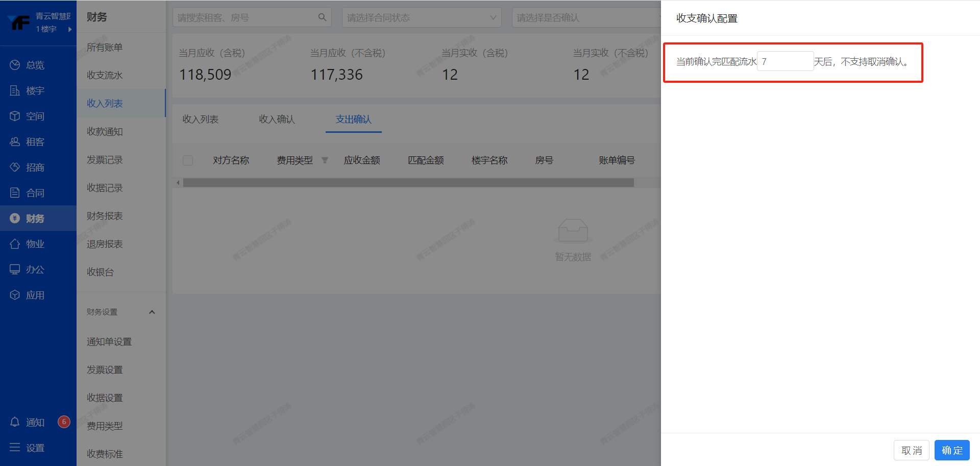Click the 总览 overview icon in sidebar
The image size is (980, 466).
(x=15, y=65)
